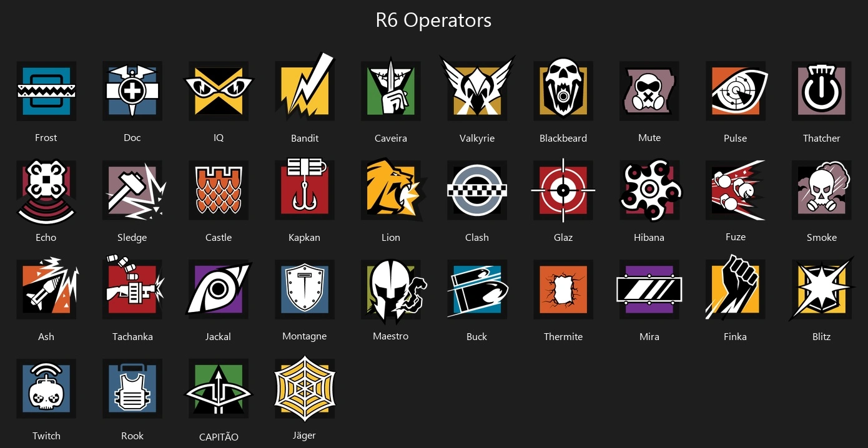This screenshot has height=448, width=868.
Task: Choose the Bandit lightning bolt icon
Action: coord(305,87)
